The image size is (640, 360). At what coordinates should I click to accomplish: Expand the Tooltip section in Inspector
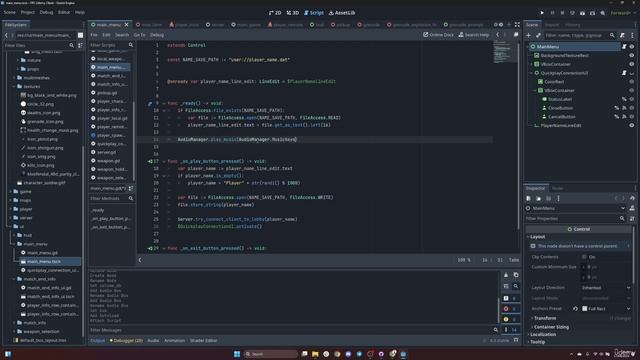538,342
